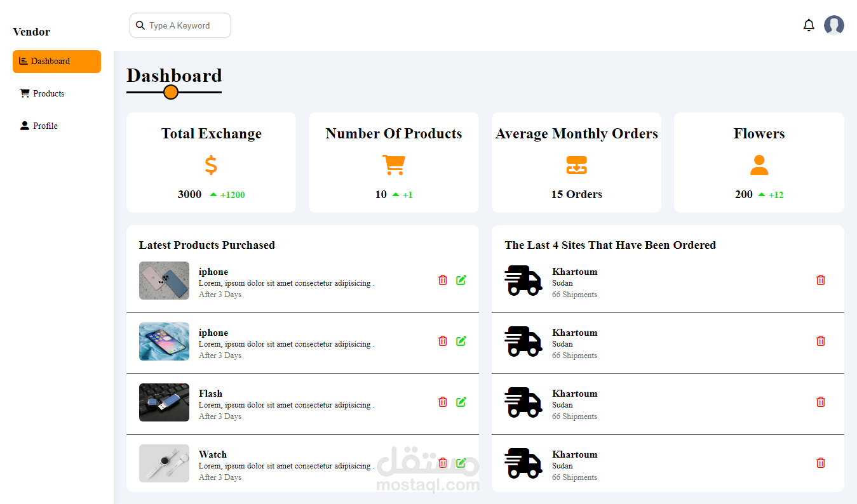Delete the first Khartoum shipment row
857x504 pixels.
coord(820,280)
